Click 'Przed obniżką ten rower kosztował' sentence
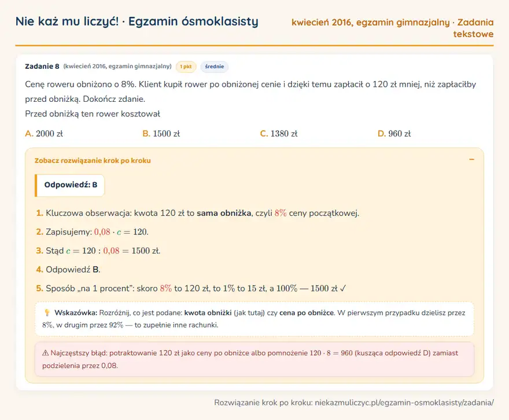 [x=93, y=114]
